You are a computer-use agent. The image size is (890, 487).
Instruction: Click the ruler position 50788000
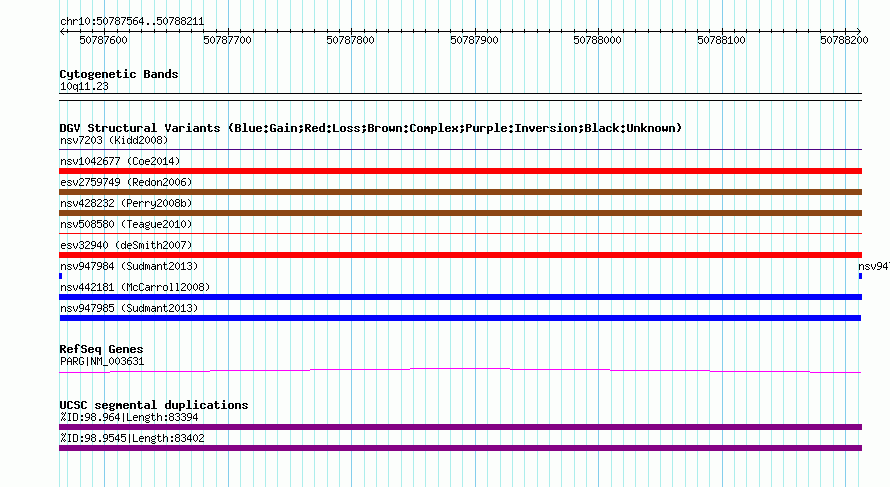[597, 40]
